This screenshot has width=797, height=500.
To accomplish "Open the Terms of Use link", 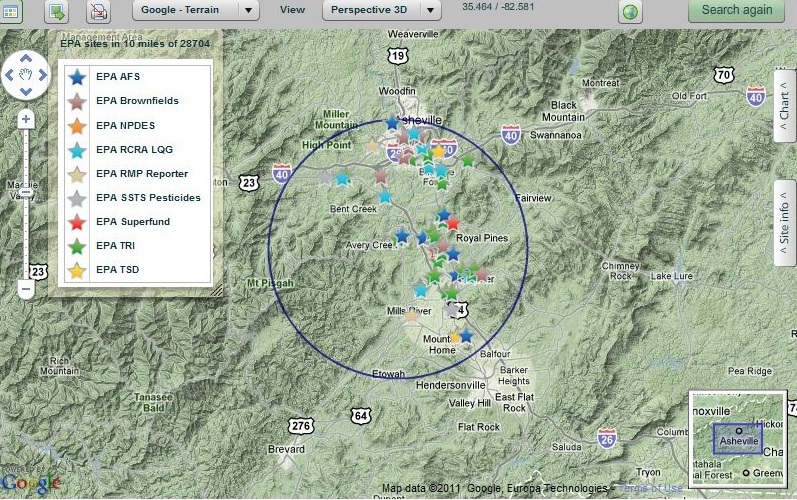I will (651, 488).
